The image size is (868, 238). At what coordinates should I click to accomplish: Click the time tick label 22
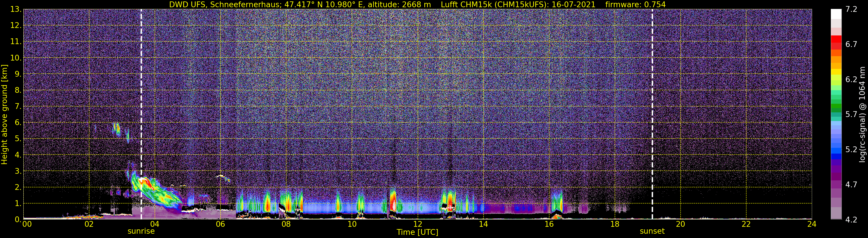coord(746,224)
